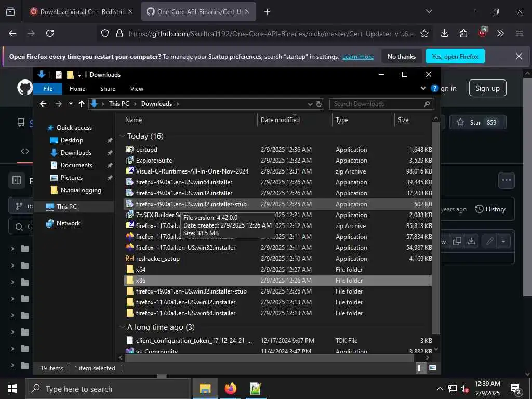Viewport: 532px width, 399px height.
Task: Open Firefox from the taskbar
Action: (x=230, y=389)
